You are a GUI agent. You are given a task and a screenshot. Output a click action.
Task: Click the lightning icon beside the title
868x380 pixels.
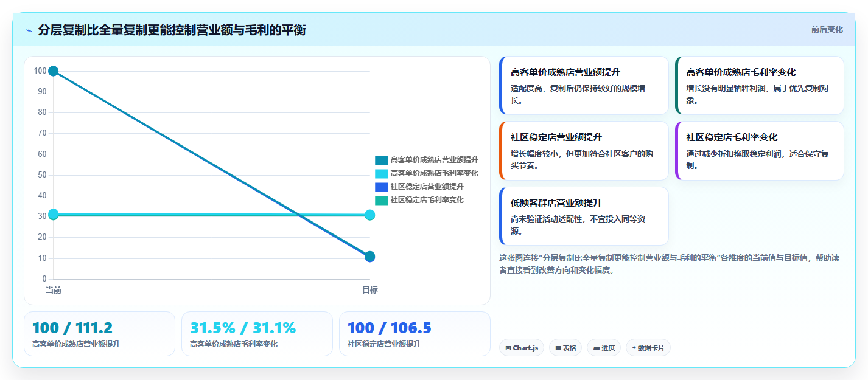(x=29, y=30)
